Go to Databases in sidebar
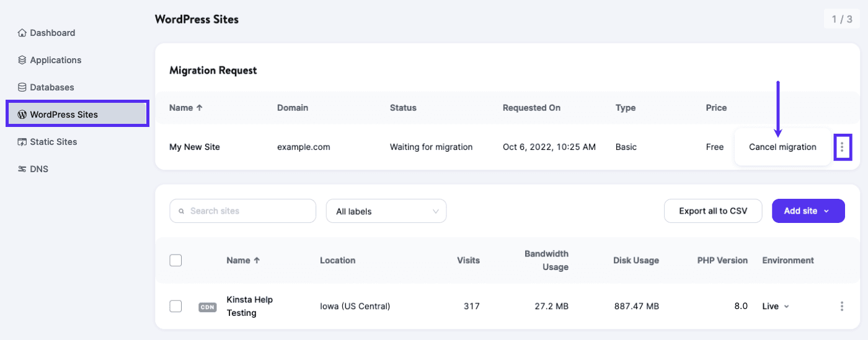868x340 pixels. (x=52, y=87)
